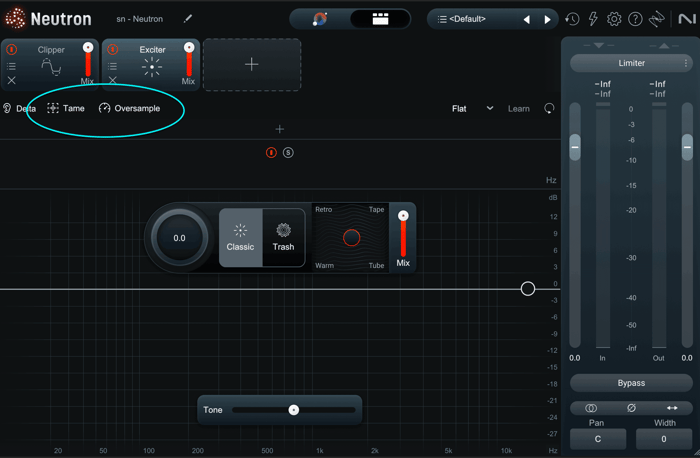This screenshot has height=458, width=700.
Task: Click the Neutron logo icon
Action: pyautogui.click(x=15, y=18)
